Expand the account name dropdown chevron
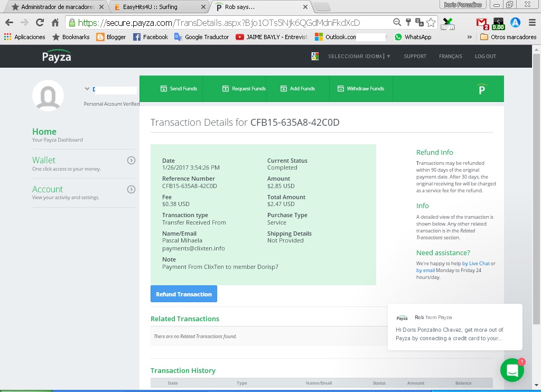The image size is (541, 392). point(87,89)
